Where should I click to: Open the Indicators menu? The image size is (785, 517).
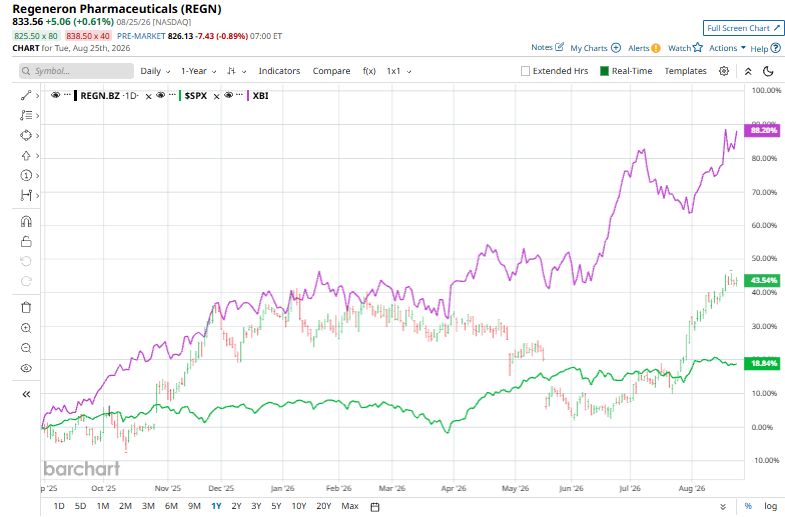tap(279, 71)
